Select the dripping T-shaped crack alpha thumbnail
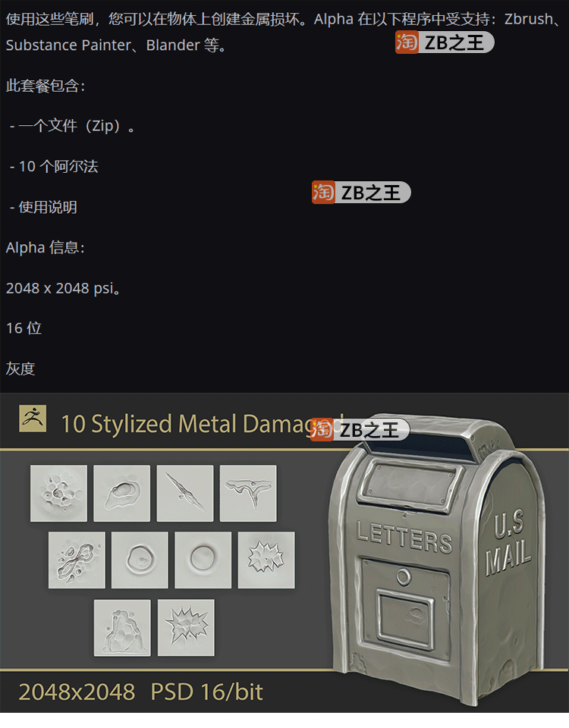This screenshot has height=728, width=569. tap(248, 493)
